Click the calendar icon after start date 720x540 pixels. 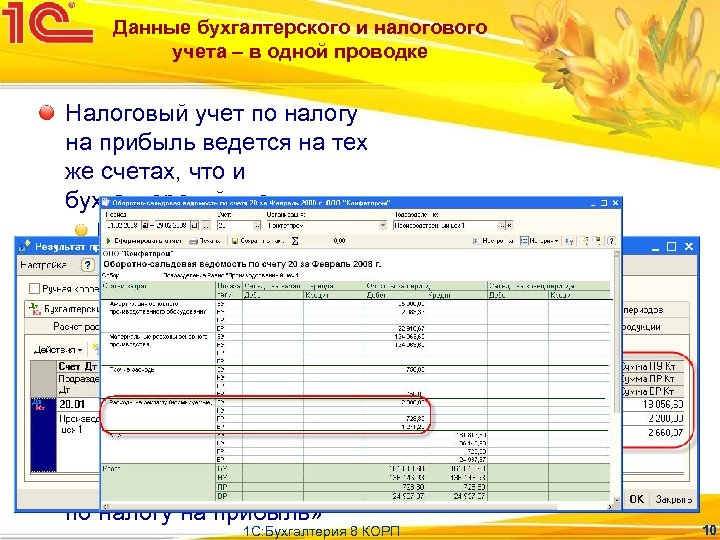145,225
